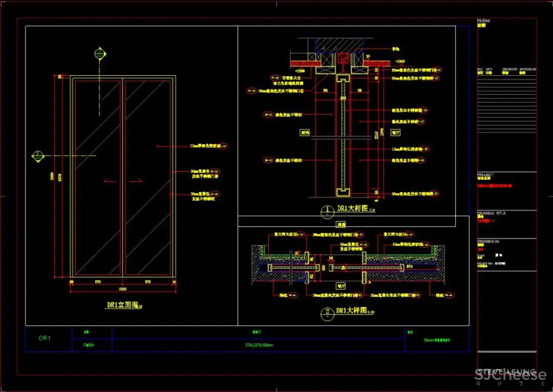Select the left-pointing door slide arrow

tap(109, 180)
